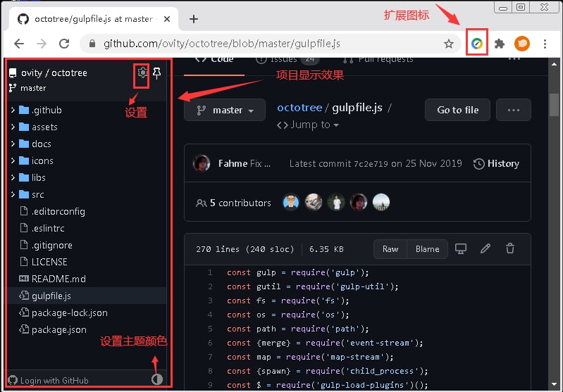Image resolution: width=563 pixels, height=392 pixels.
Task: Expand the libs folder
Action: (13, 177)
